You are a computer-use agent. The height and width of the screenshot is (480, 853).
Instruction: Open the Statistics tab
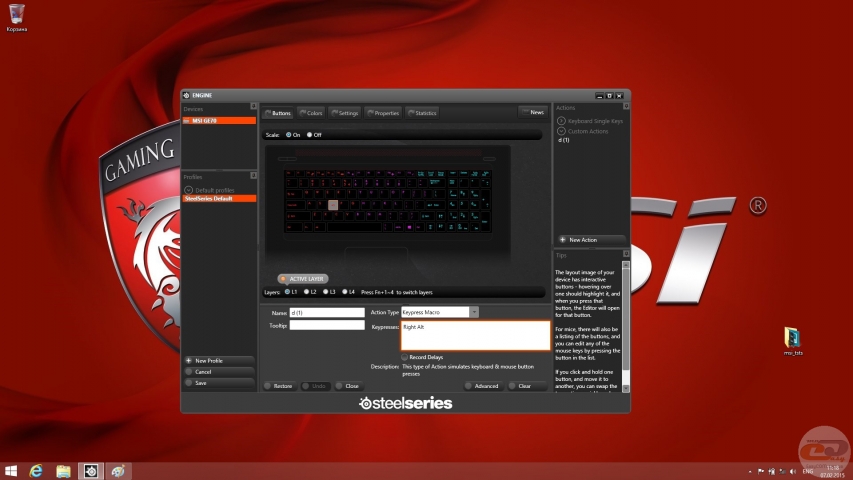(x=422, y=113)
